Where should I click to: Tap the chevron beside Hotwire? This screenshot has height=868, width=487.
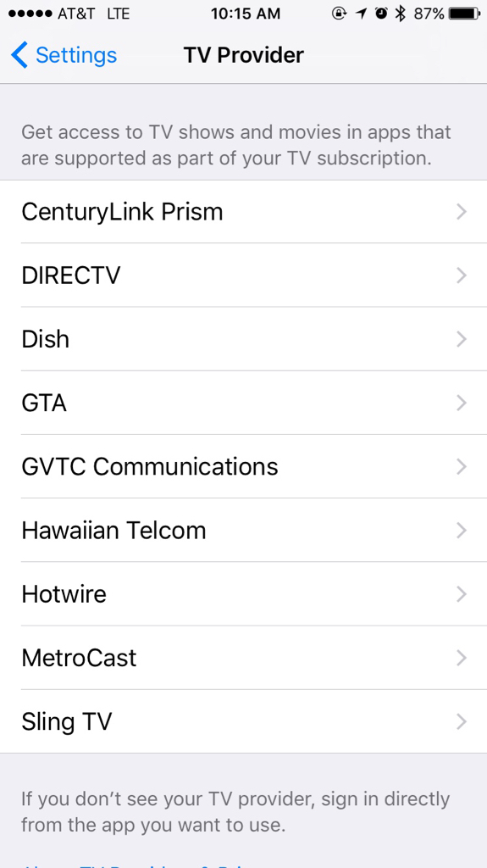tap(462, 594)
